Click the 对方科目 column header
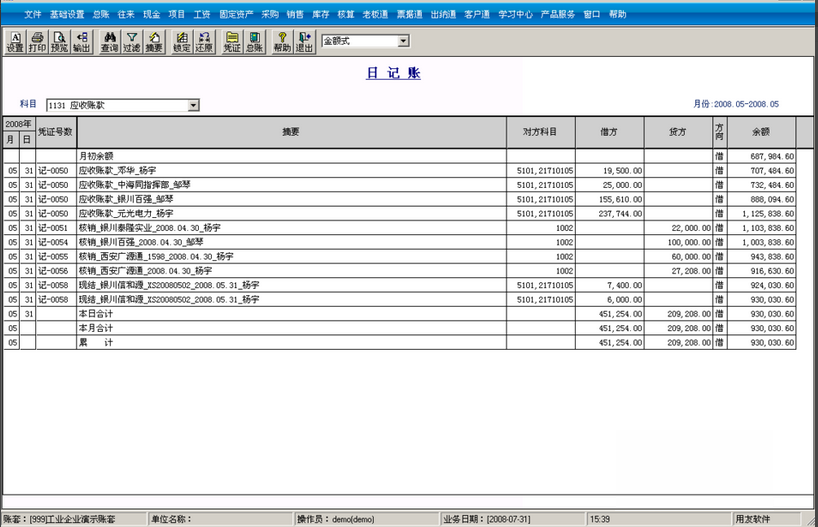The image size is (818, 527). pos(540,132)
